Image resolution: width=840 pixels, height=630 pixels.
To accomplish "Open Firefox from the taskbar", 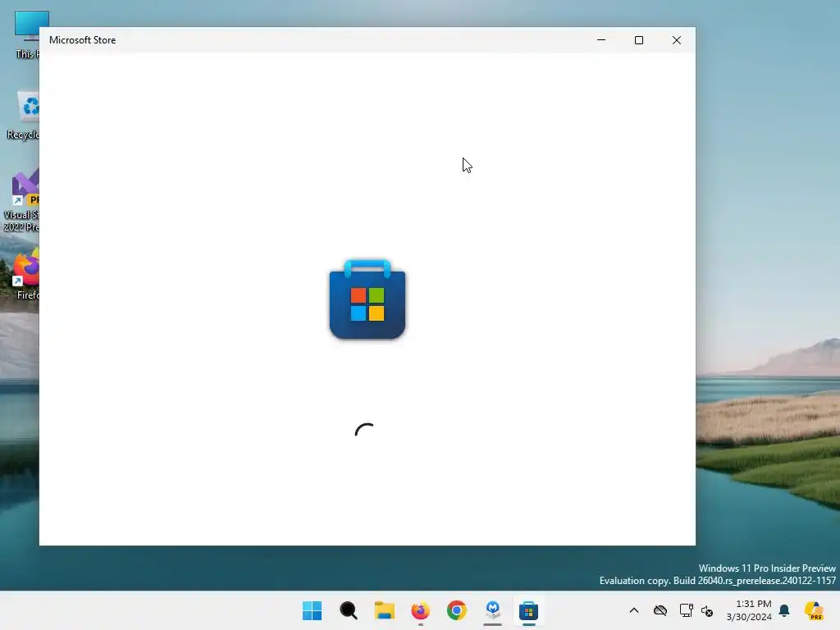I will 421,610.
